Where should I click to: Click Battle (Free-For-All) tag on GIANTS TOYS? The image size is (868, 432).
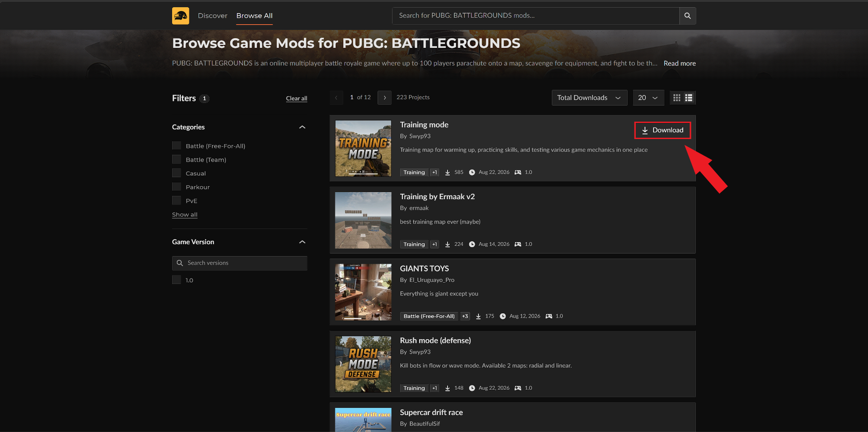pyautogui.click(x=429, y=316)
